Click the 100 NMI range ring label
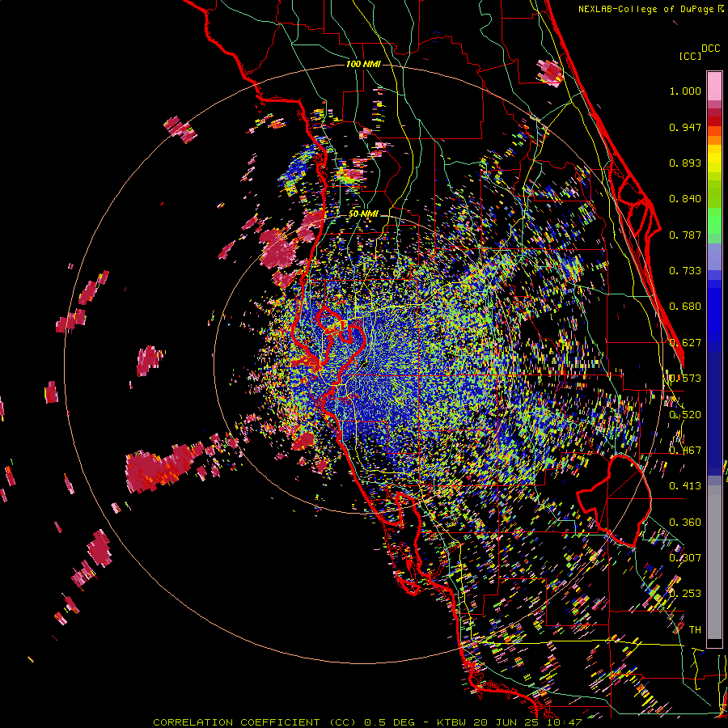Screen dimensions: 728x728 [363, 64]
